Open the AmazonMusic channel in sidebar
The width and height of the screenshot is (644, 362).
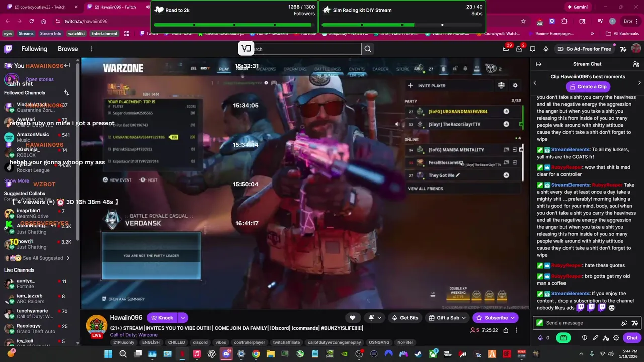(x=38, y=137)
